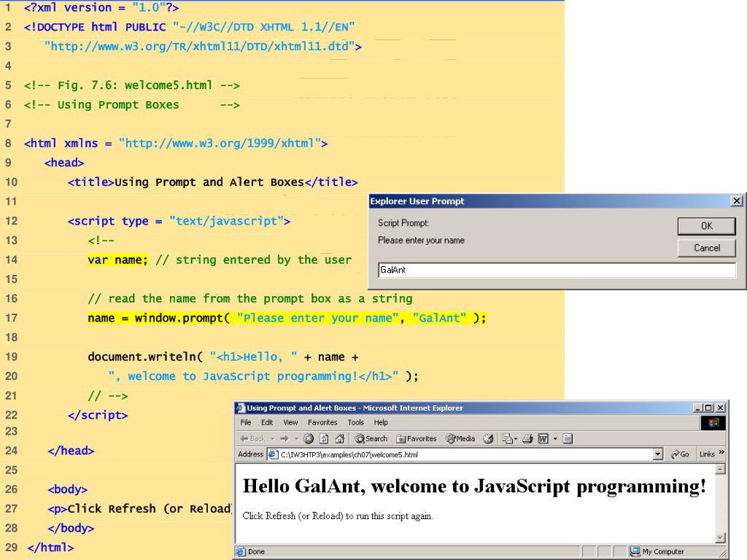Click the Internet Explorer title bar icon
747x560 pixels.
pyautogui.click(x=240, y=408)
